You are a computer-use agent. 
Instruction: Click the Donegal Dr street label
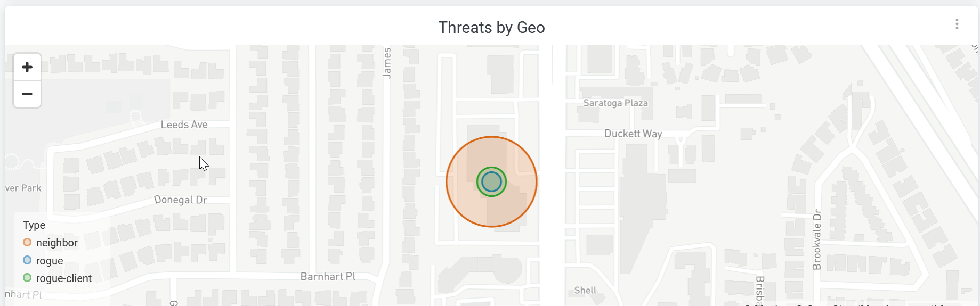click(181, 200)
